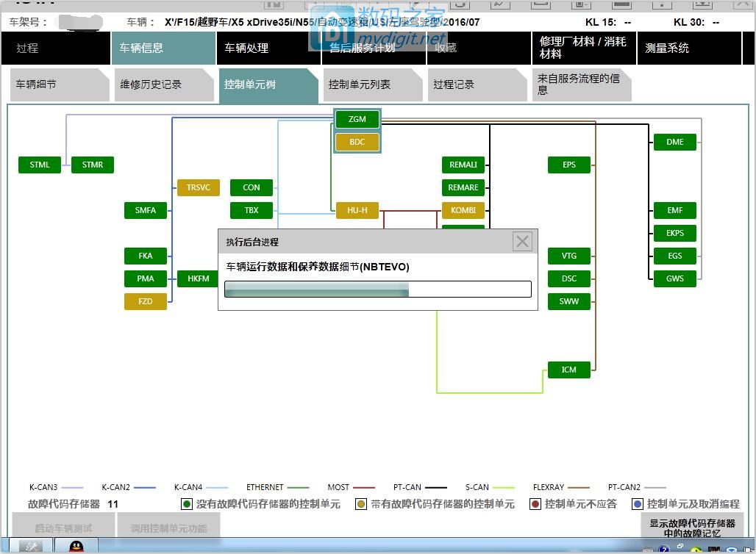Select the DME engine control node
This screenshot has width=756, height=554.
click(674, 142)
